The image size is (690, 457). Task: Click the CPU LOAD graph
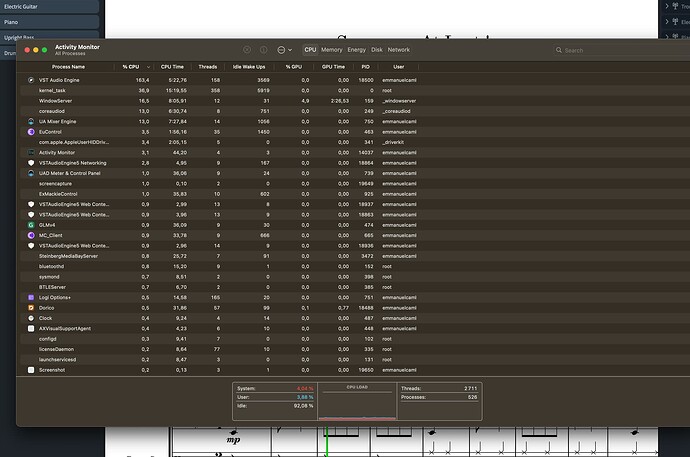[357, 402]
